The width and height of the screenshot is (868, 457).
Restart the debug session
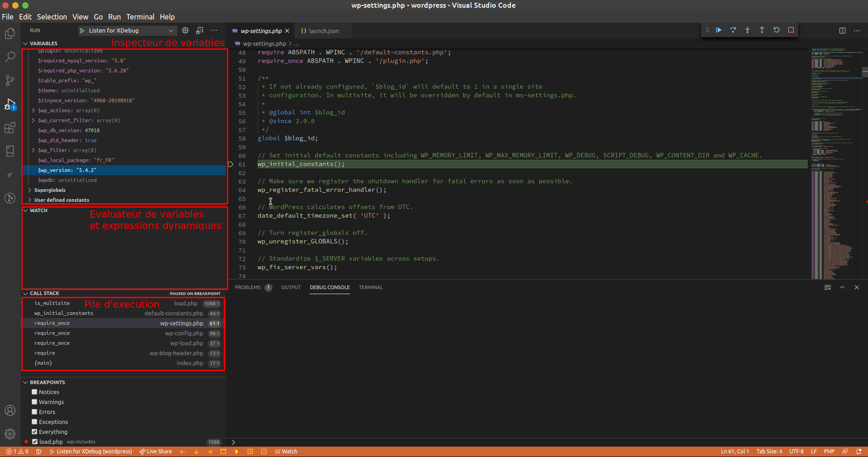coord(777,30)
